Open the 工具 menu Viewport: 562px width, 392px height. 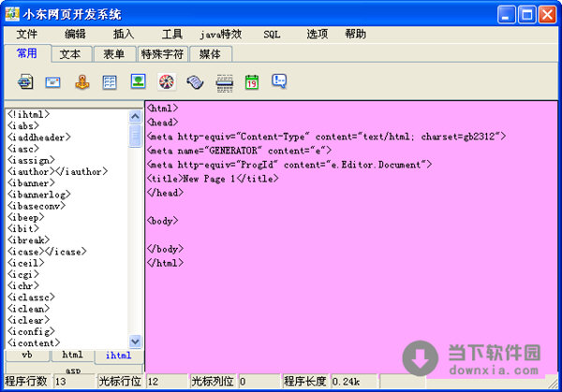172,35
